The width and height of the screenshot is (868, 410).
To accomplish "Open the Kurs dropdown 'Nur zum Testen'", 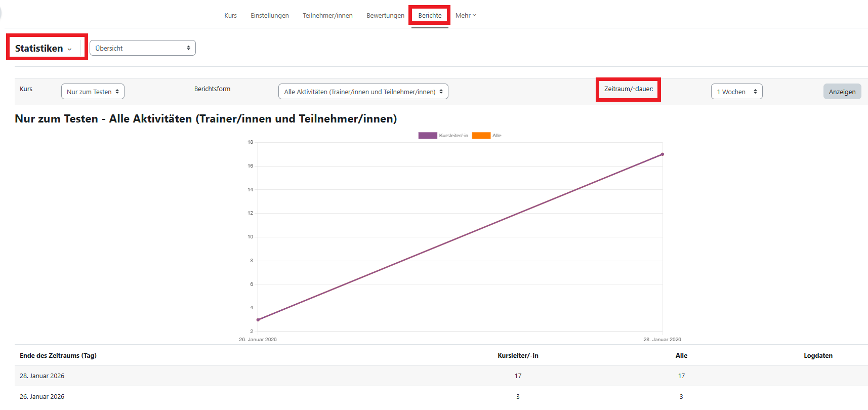I will pos(93,92).
